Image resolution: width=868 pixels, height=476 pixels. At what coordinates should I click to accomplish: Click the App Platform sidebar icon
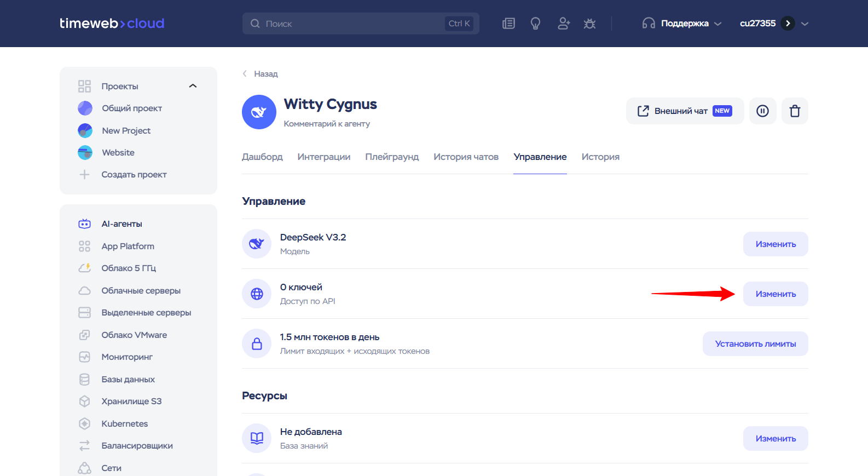[84, 246]
